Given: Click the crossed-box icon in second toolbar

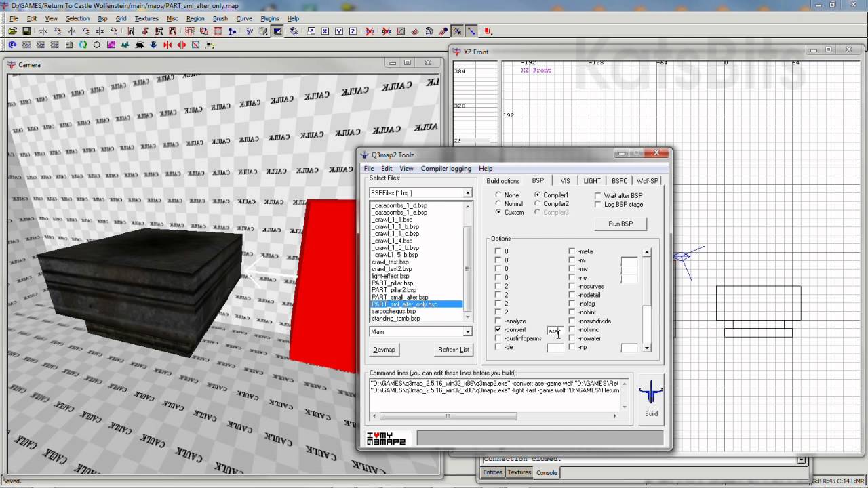Looking at the screenshot, I should [195, 45].
